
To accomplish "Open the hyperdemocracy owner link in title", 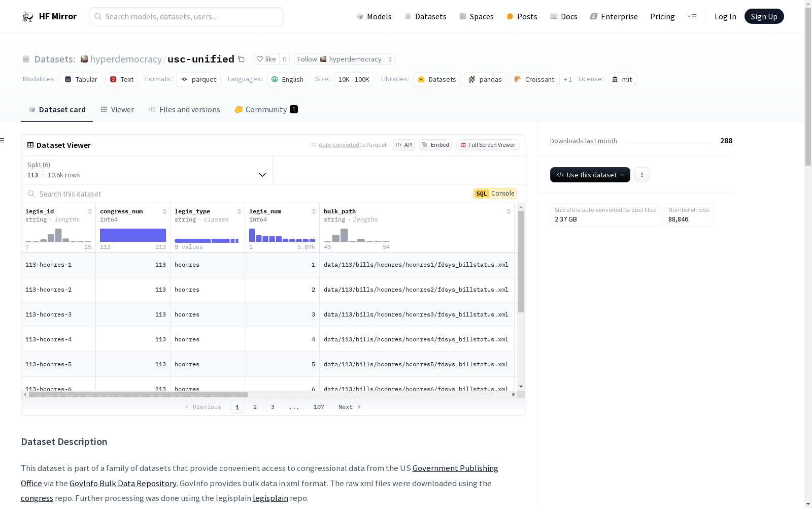I will coord(126,59).
